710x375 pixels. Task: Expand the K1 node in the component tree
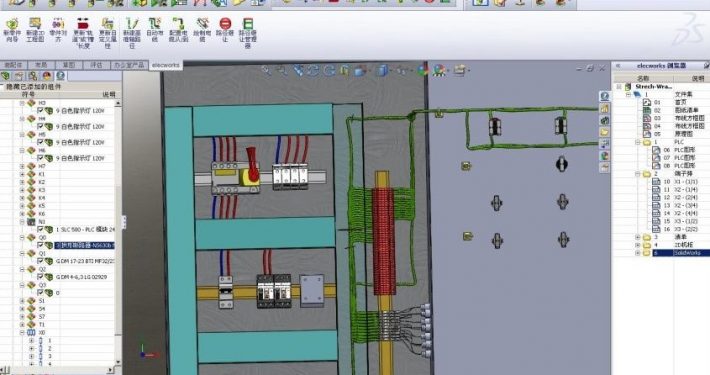22,174
